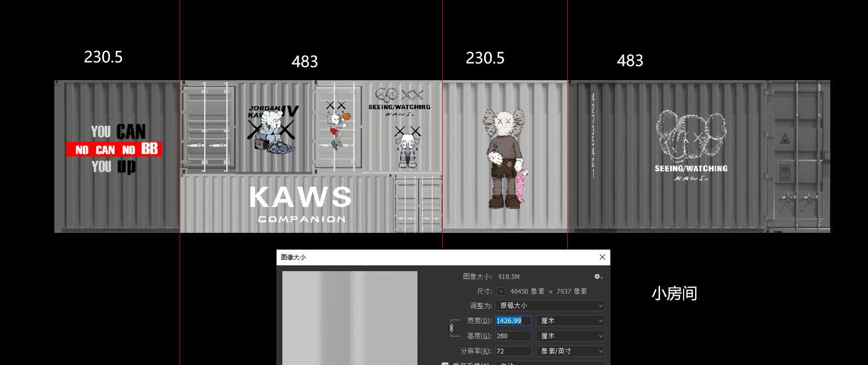Click the large KAWS text on the container
Image resolution: width=868 pixels, height=365 pixels.
[301, 197]
